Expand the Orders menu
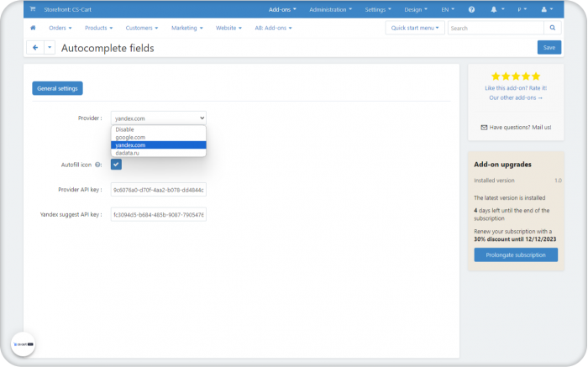 coord(60,28)
